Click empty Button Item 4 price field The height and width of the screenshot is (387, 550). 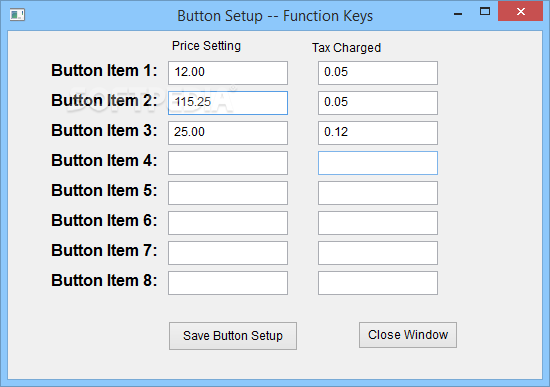point(228,163)
